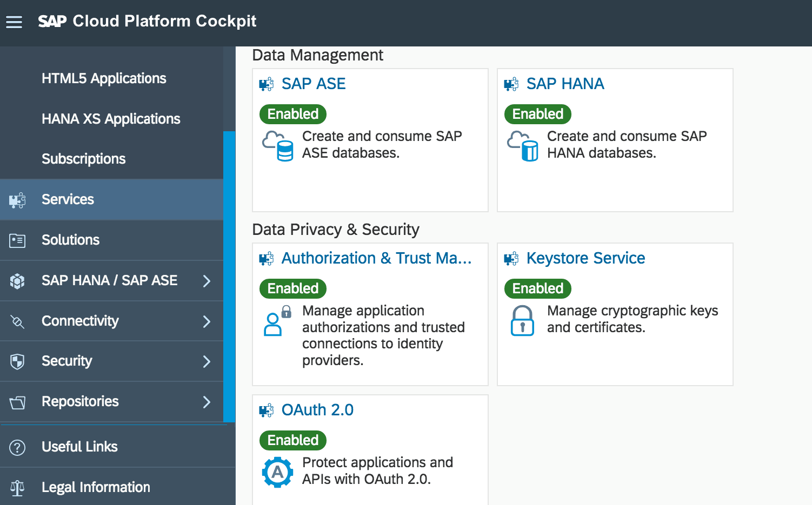Click the Data Privacy & Security heading
The image size is (812, 505).
pyautogui.click(x=336, y=230)
